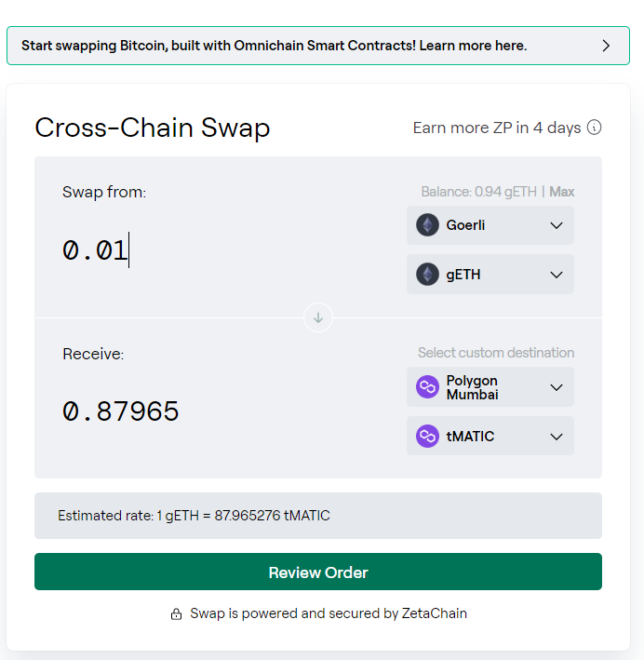Click the Estimated rate information bar
Viewport: 644px width, 660px height.
tap(318, 516)
